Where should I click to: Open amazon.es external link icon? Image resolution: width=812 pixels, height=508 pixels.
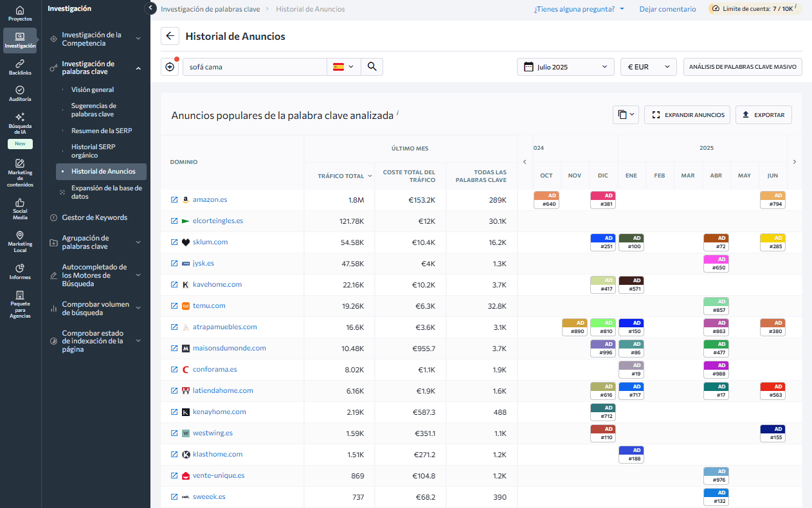(x=174, y=200)
